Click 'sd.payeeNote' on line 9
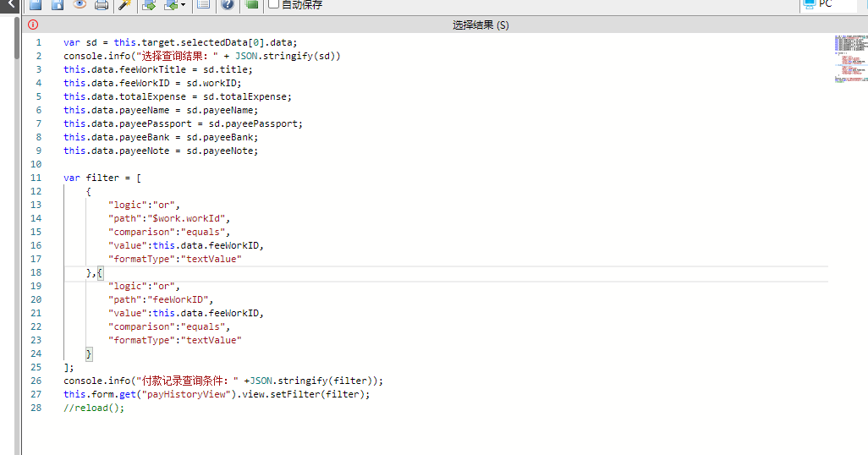 pos(222,151)
